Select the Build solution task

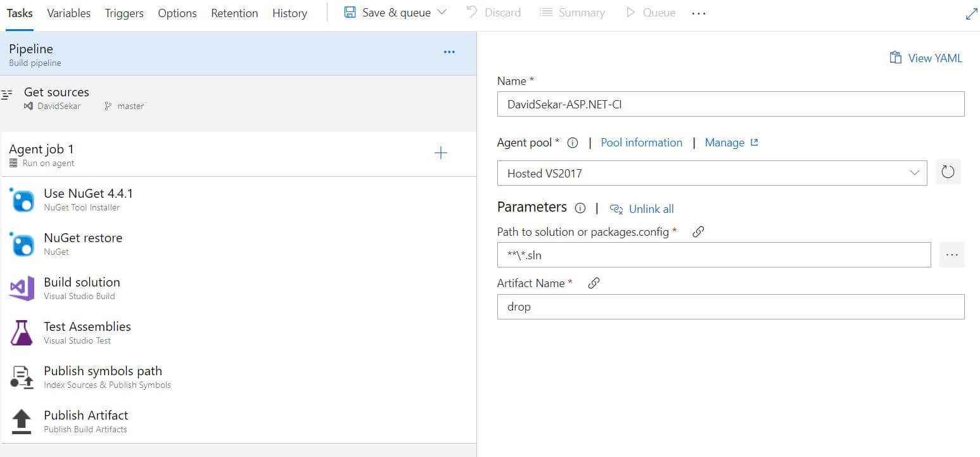[238, 288]
